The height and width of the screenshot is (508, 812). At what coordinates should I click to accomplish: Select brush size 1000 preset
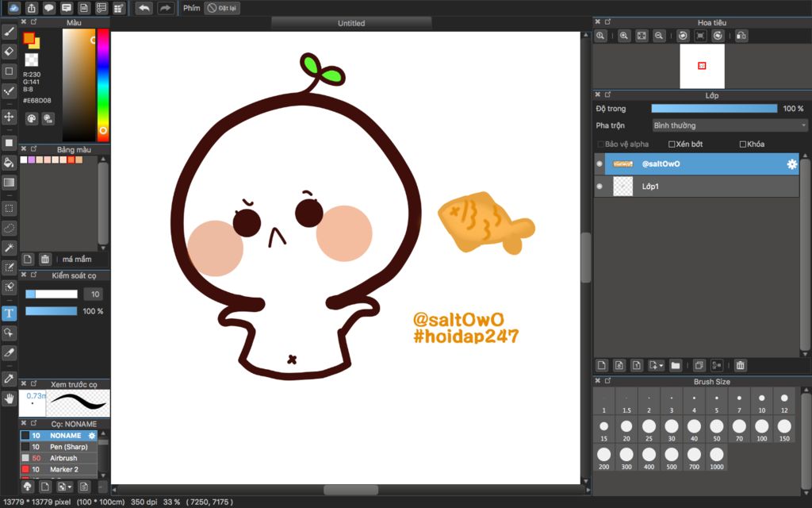pyautogui.click(x=717, y=458)
